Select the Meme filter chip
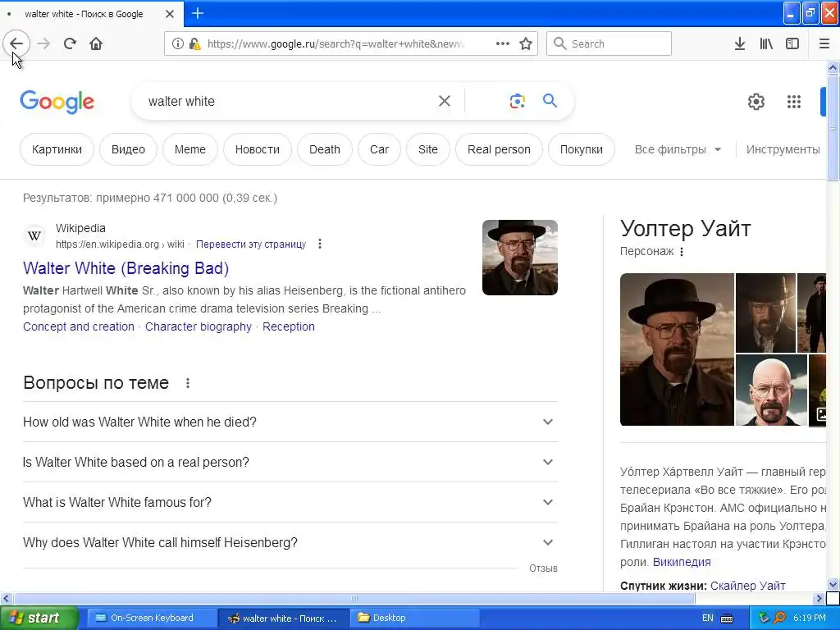 click(190, 149)
